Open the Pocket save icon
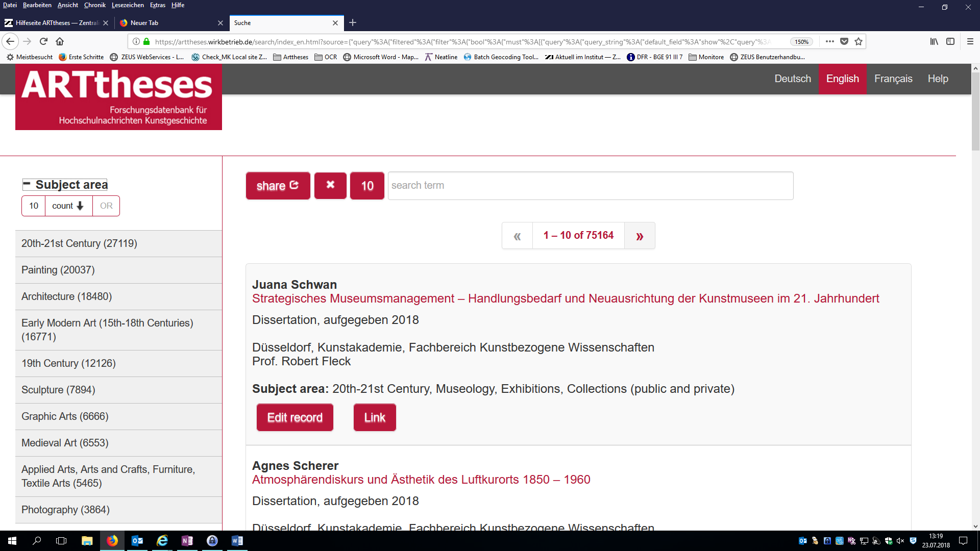This screenshot has height=551, width=980. [844, 41]
